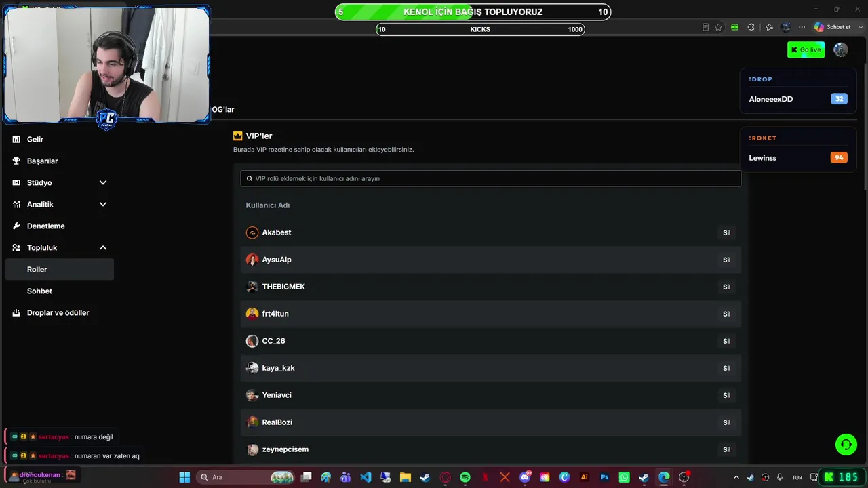Open Discord from the taskbar
868x488 pixels.
point(525,477)
